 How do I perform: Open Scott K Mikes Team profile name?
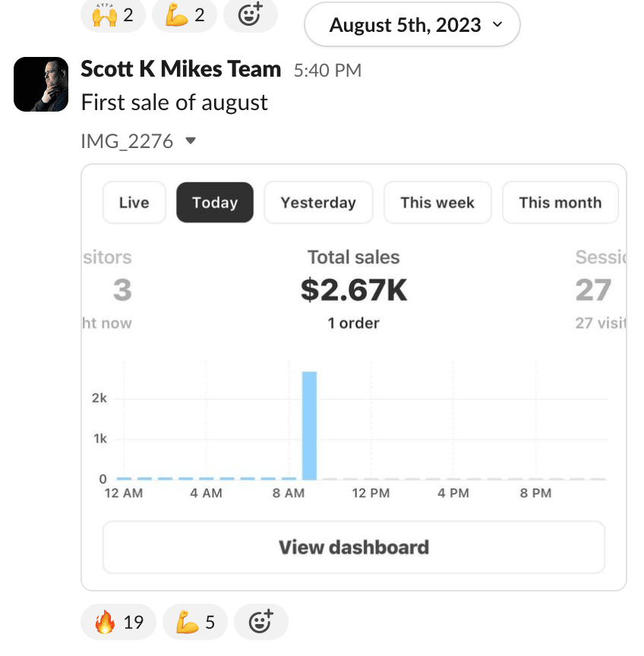(x=181, y=69)
